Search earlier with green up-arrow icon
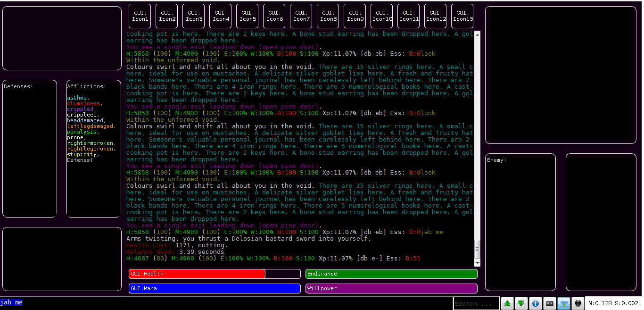This screenshot has height=310, width=644. point(507,303)
